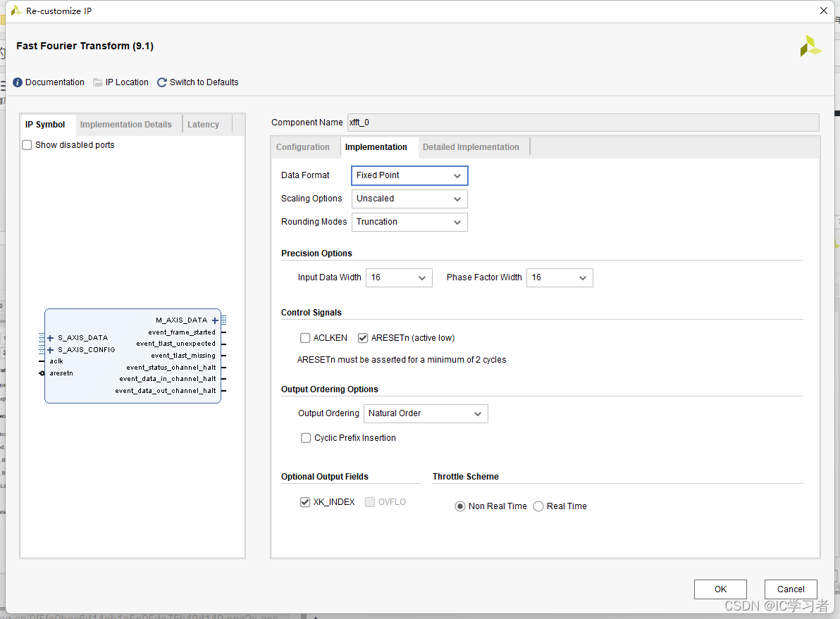Image resolution: width=840 pixels, height=619 pixels.
Task: Click the Switch to Defaults refresh icon
Action: (162, 82)
